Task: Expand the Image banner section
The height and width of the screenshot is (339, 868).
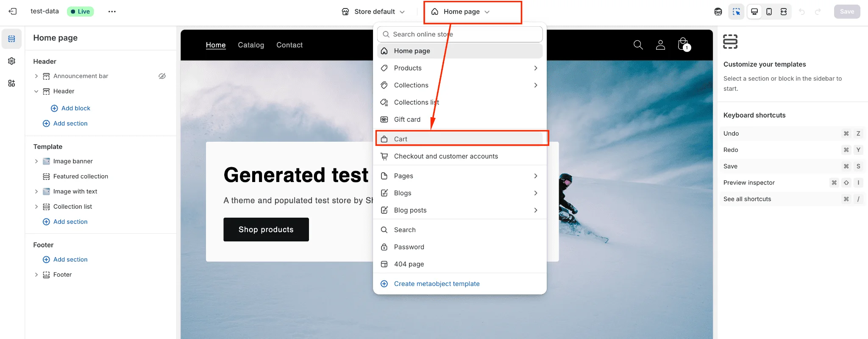Action: [x=36, y=161]
